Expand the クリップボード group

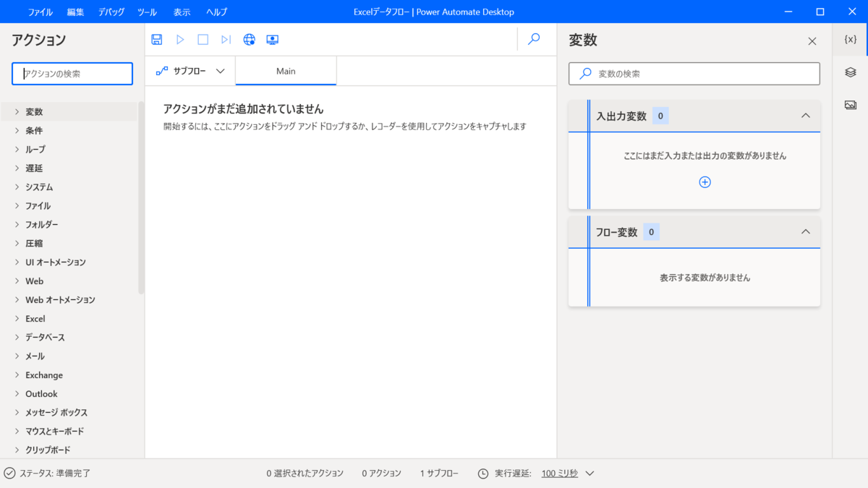17,450
